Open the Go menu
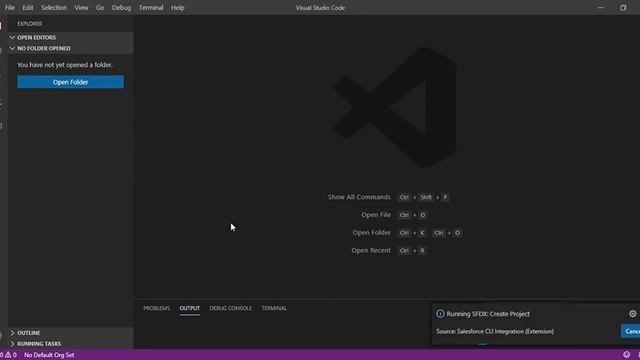This screenshot has height=360, width=640. point(100,8)
